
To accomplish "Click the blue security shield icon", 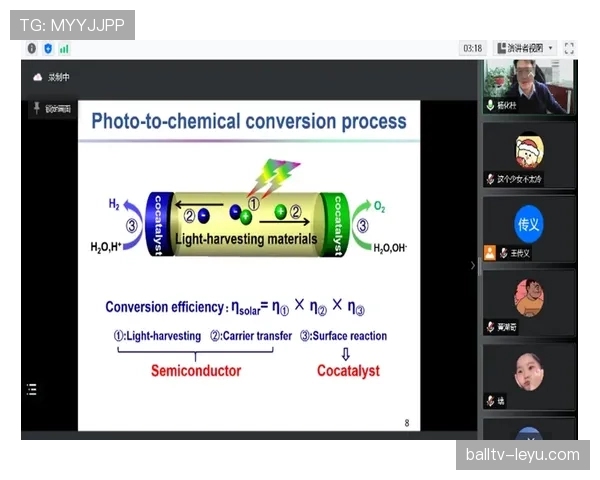I will pos(47,48).
